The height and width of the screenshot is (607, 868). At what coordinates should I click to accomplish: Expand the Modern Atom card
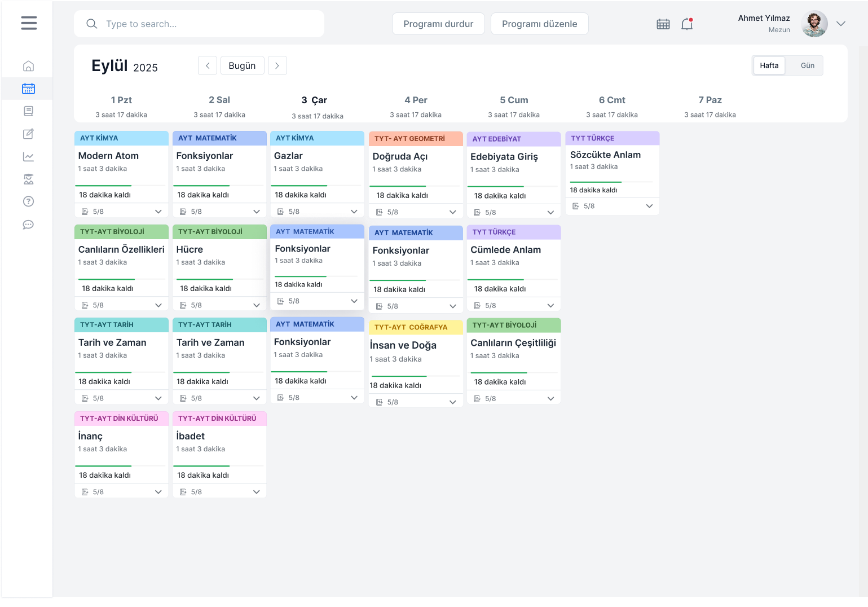pos(158,212)
